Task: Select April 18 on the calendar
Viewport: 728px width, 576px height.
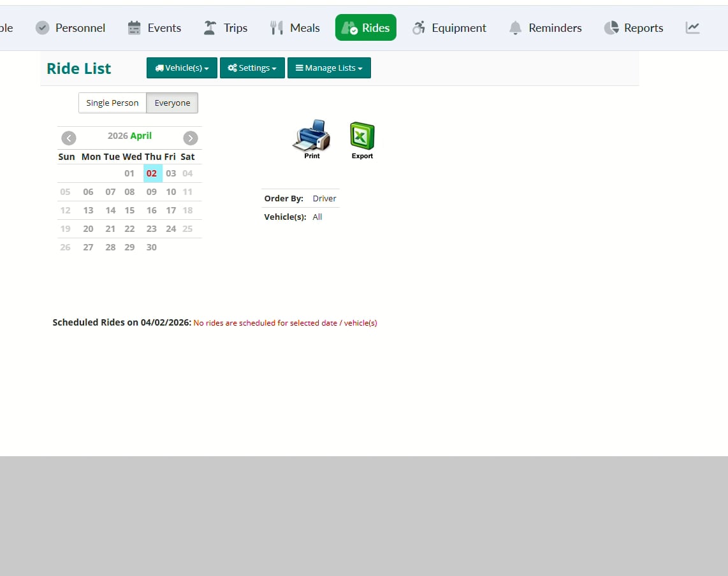Action: pyautogui.click(x=187, y=211)
